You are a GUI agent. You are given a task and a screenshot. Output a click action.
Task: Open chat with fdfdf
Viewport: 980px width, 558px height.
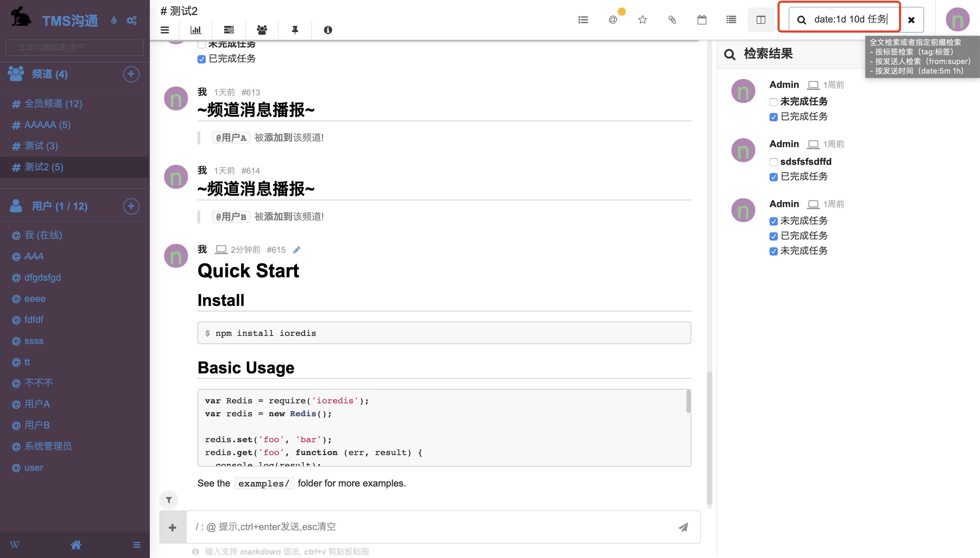74,320
